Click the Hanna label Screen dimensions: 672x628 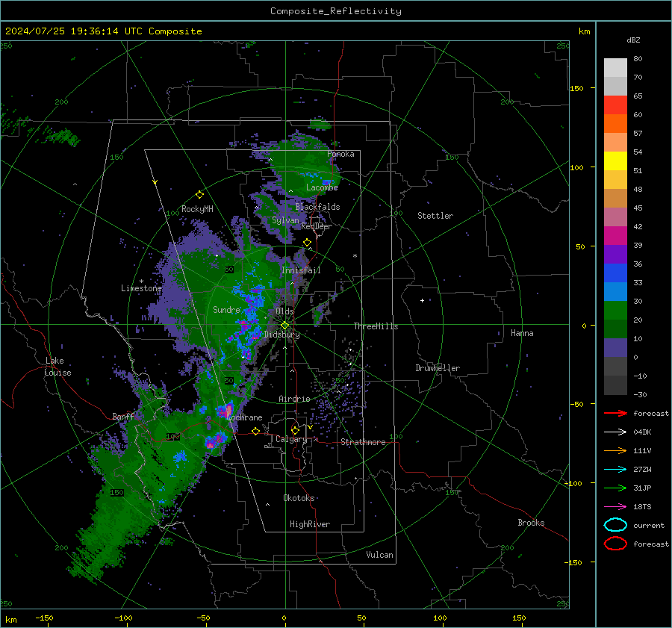(x=522, y=333)
